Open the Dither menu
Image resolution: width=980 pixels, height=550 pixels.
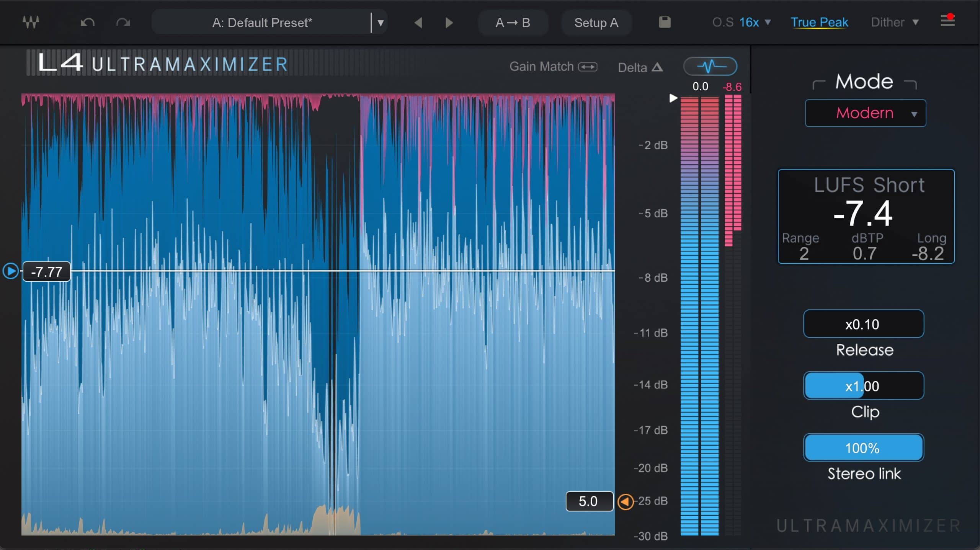[x=894, y=22]
